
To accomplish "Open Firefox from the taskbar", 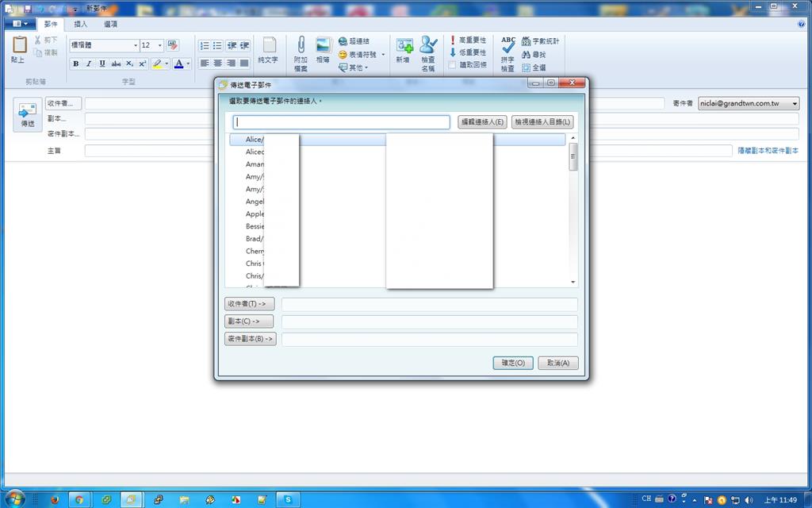I will click(x=55, y=500).
